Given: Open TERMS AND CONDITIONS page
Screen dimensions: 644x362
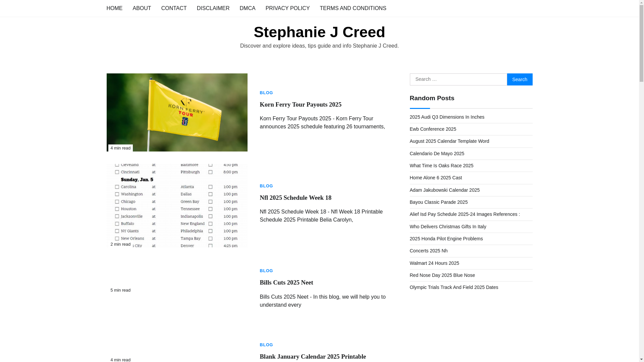Looking at the screenshot, I should click(353, 8).
